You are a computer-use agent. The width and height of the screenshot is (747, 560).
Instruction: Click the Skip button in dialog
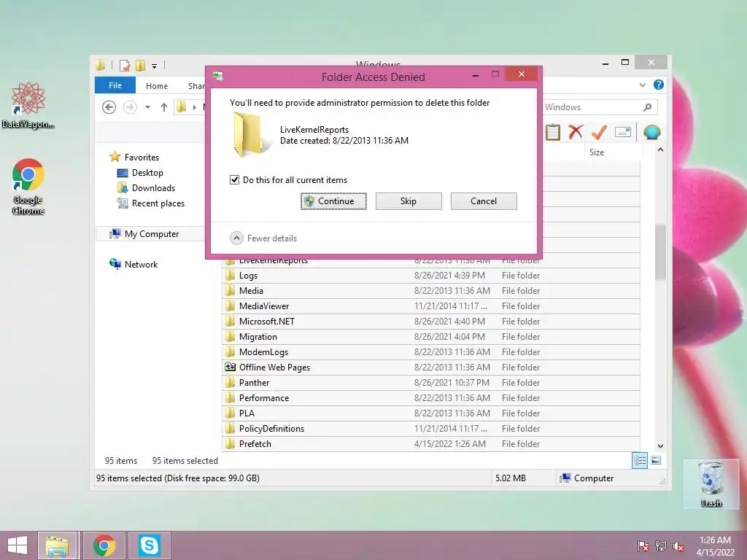[x=409, y=201]
